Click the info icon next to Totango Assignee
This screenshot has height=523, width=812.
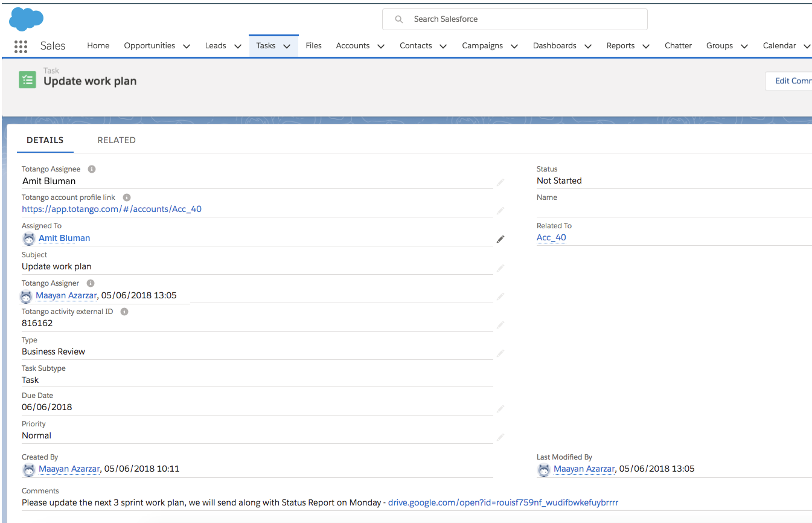point(92,169)
